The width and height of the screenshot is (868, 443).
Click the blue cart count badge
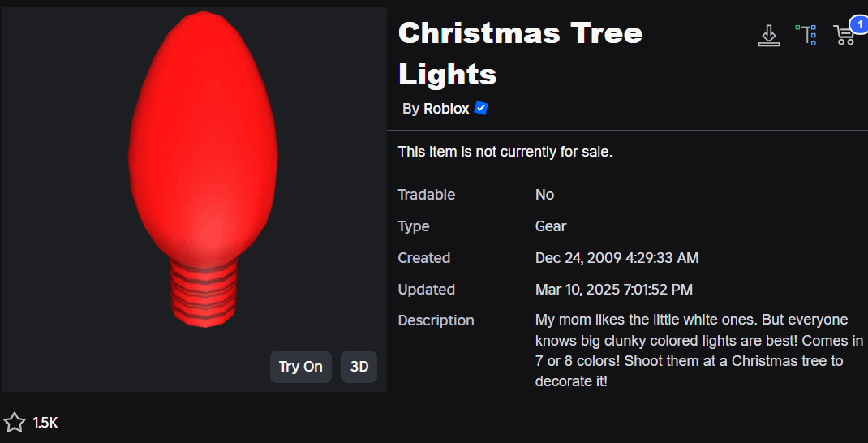point(858,24)
